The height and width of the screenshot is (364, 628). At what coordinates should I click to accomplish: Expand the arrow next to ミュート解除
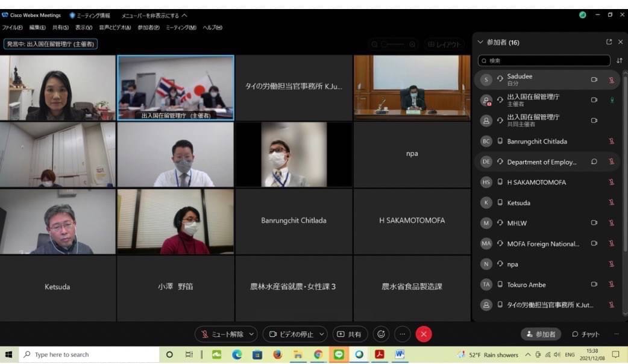[251, 334]
